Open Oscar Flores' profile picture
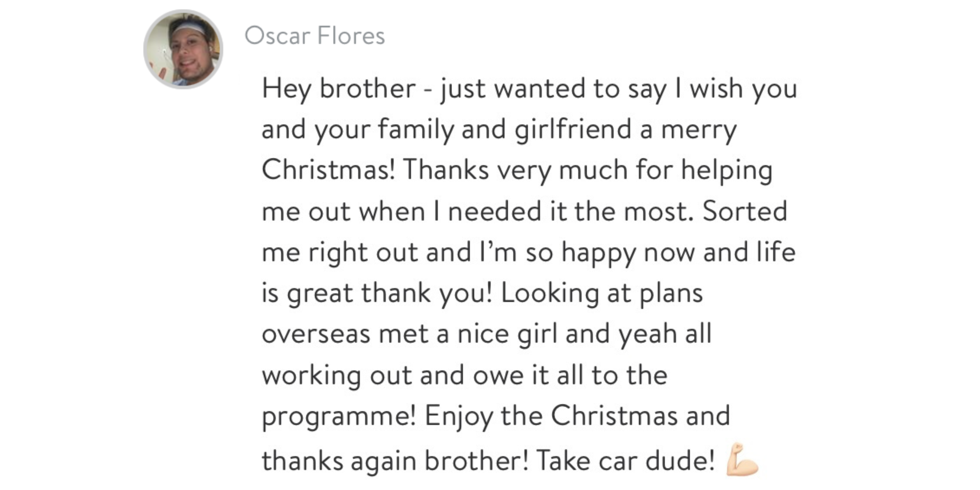Image resolution: width=980 pixels, height=490 pixels. [183, 49]
